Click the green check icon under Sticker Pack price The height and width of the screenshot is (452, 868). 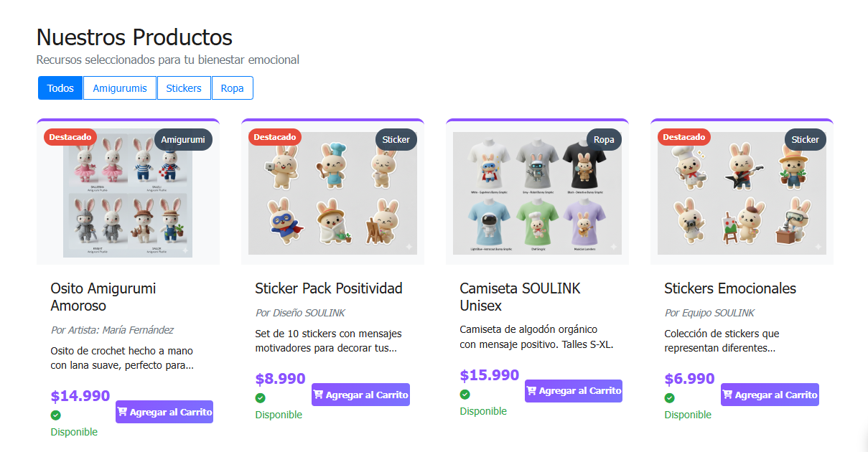[x=260, y=397]
